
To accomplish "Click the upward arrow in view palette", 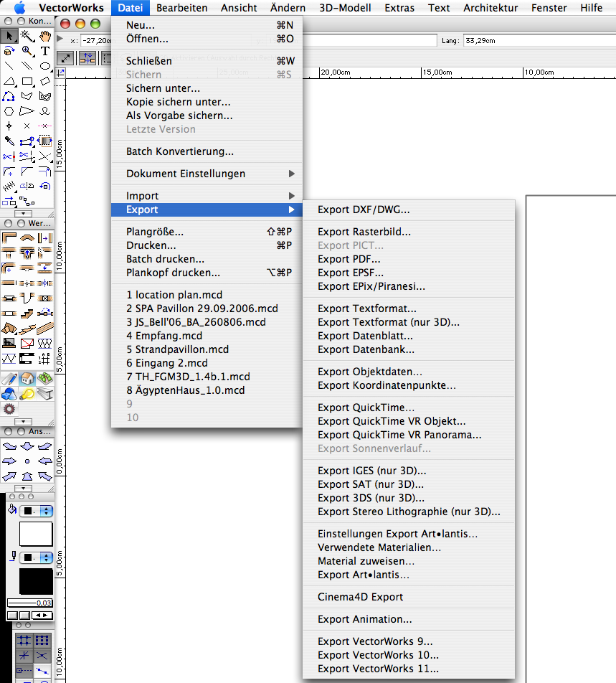I will (27, 476).
